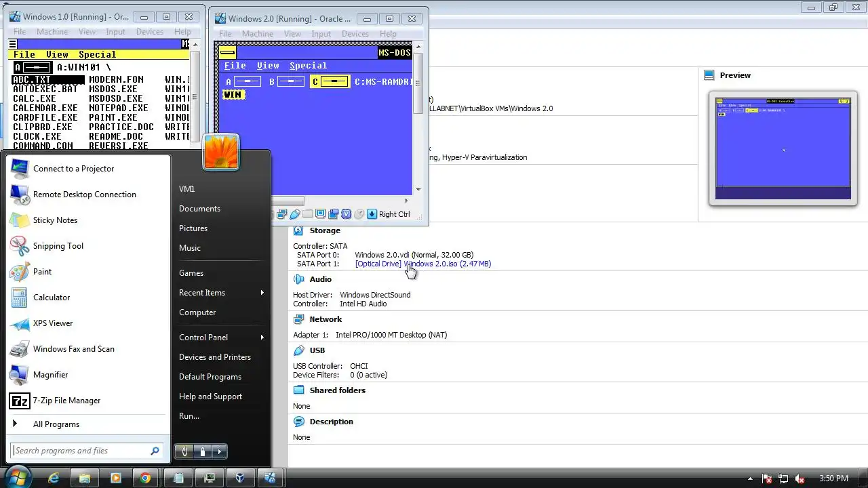Open the File menu in Windows 1.0 guest
This screenshot has height=488, width=868.
(24, 55)
